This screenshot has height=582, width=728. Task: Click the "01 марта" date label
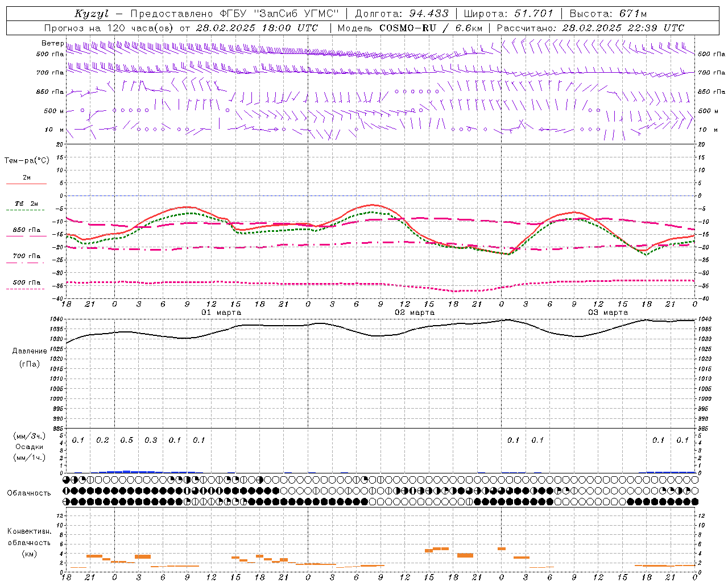point(222,313)
